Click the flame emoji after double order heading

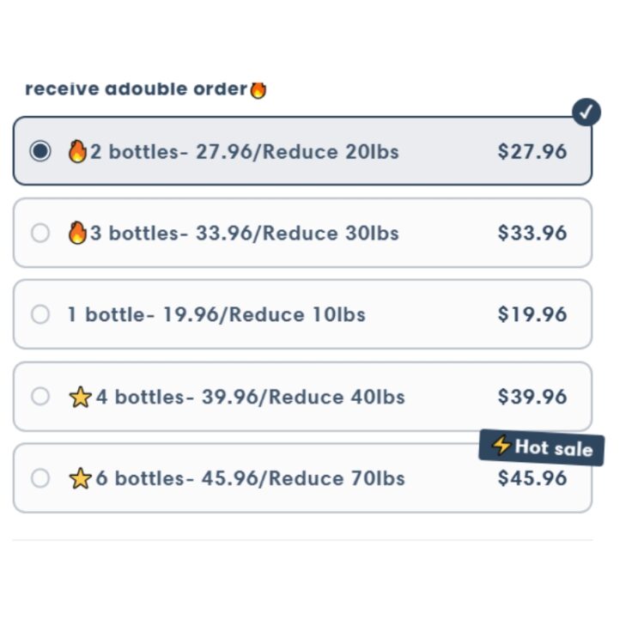tap(258, 90)
